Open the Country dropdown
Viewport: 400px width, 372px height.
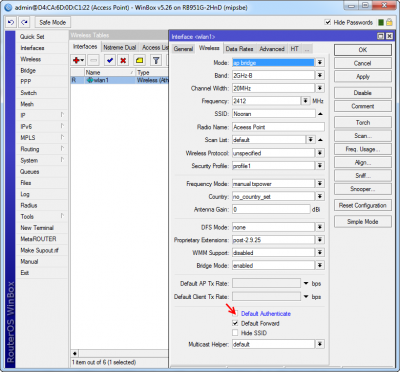click(x=320, y=197)
